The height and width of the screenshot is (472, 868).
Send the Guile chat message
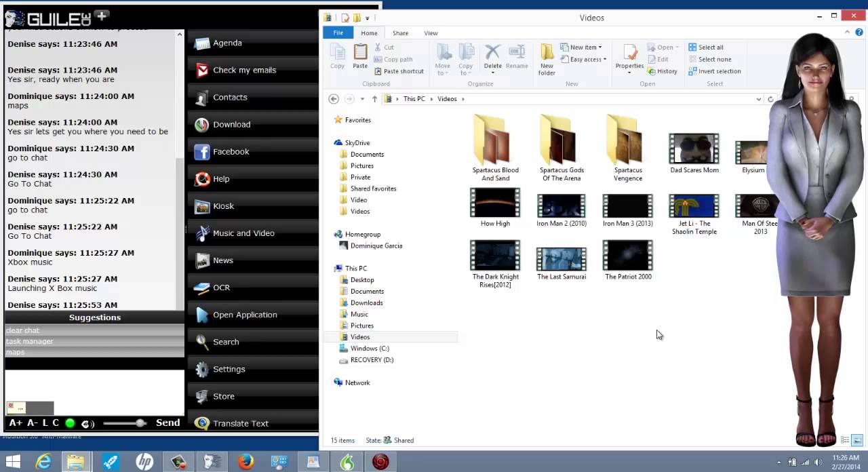pyautogui.click(x=168, y=422)
